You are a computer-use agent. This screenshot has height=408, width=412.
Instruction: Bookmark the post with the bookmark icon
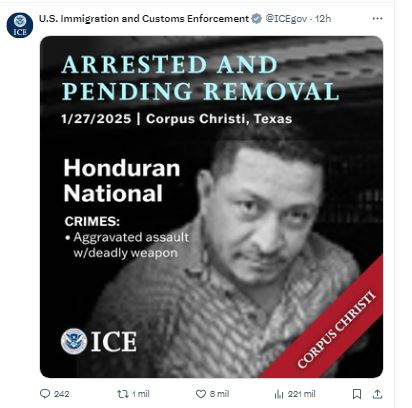point(357,394)
